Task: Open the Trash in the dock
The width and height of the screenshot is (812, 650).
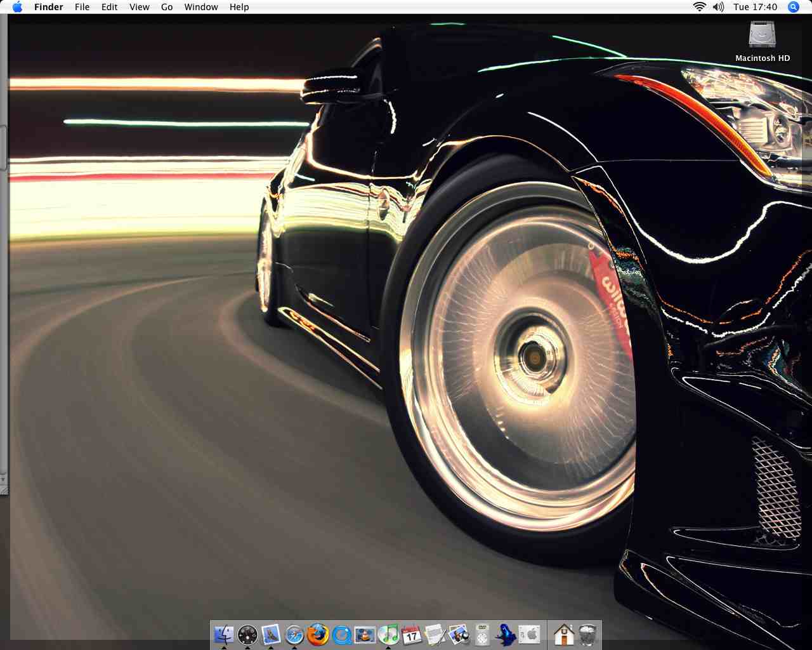Action: coord(587,634)
